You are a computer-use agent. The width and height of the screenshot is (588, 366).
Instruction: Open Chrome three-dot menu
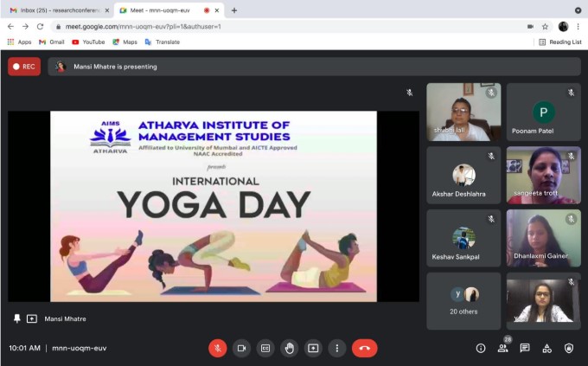click(578, 27)
